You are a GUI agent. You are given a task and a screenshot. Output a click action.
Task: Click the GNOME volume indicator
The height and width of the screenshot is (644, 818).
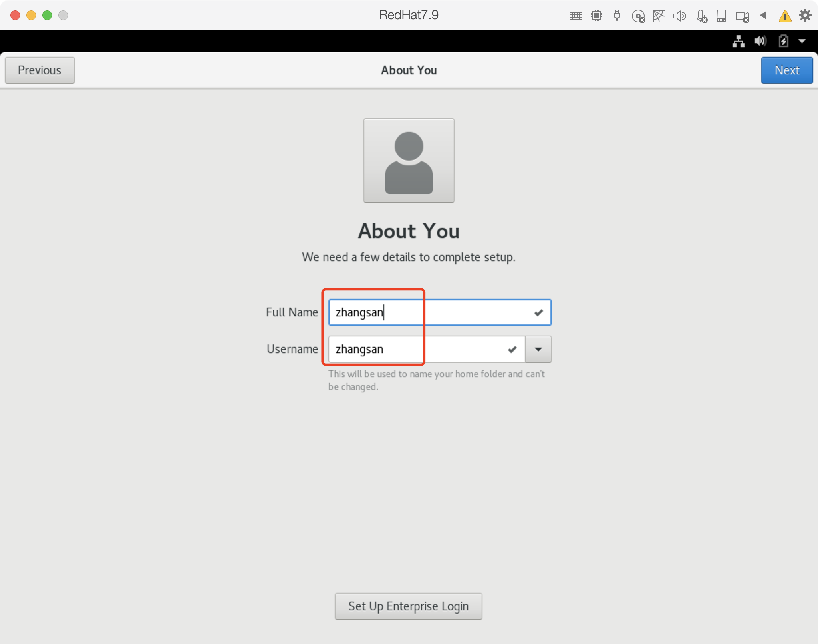point(760,41)
